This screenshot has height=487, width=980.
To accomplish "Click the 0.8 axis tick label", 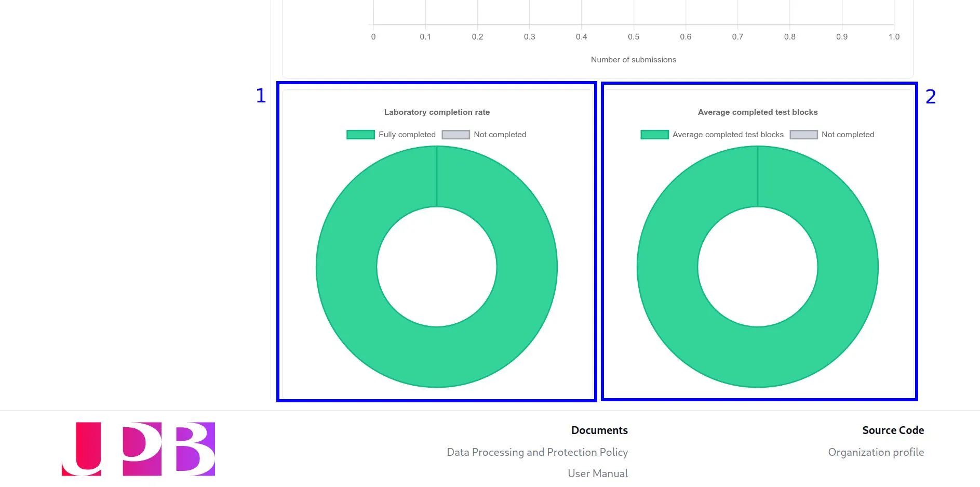I will click(x=789, y=37).
